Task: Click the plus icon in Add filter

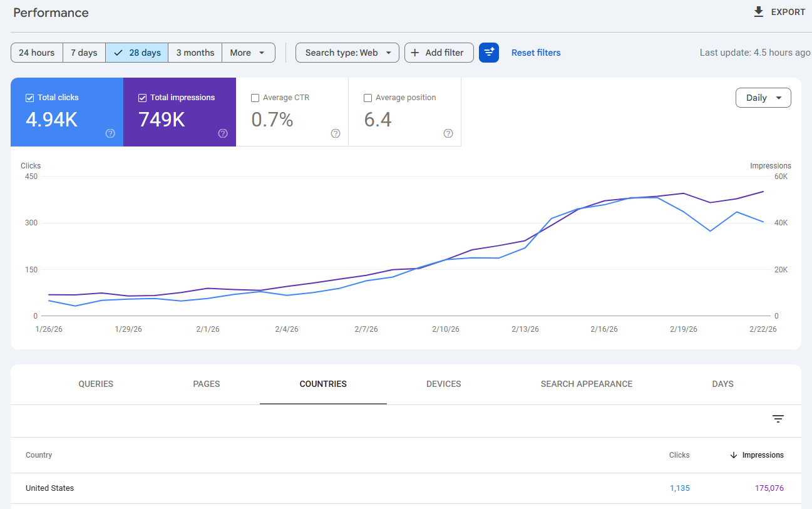Action: tap(415, 53)
